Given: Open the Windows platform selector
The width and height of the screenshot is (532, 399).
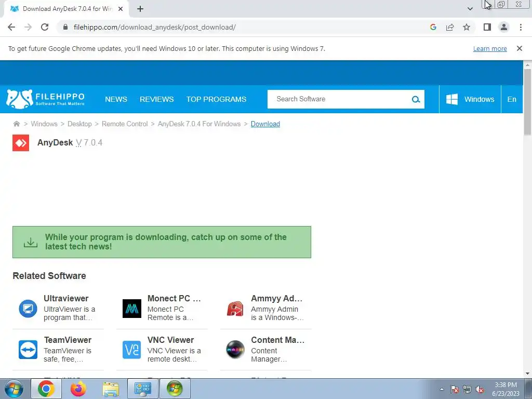Looking at the screenshot, I should tap(470, 99).
